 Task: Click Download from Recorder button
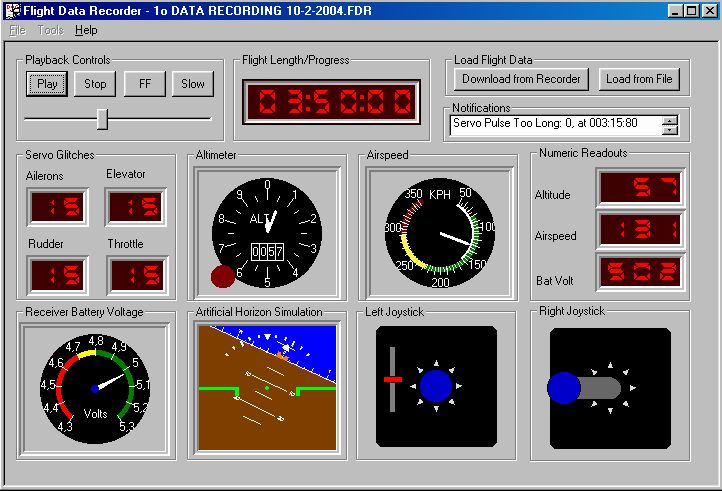(x=521, y=79)
